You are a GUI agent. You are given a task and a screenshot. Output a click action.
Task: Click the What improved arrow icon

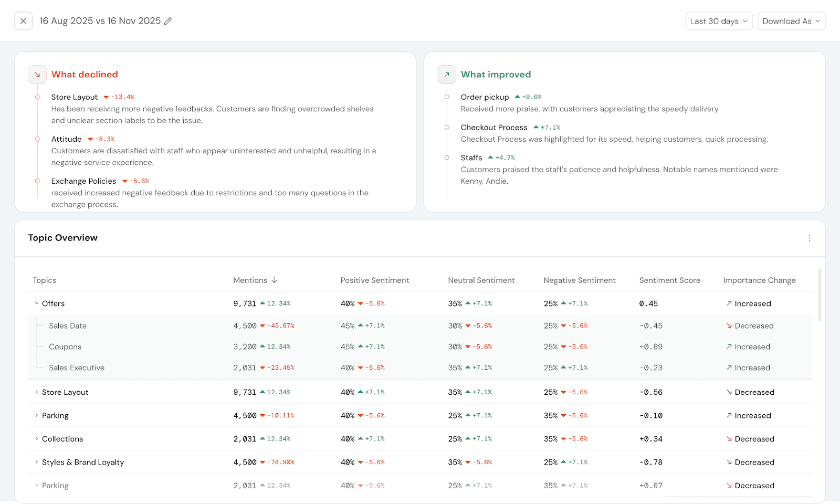point(447,75)
